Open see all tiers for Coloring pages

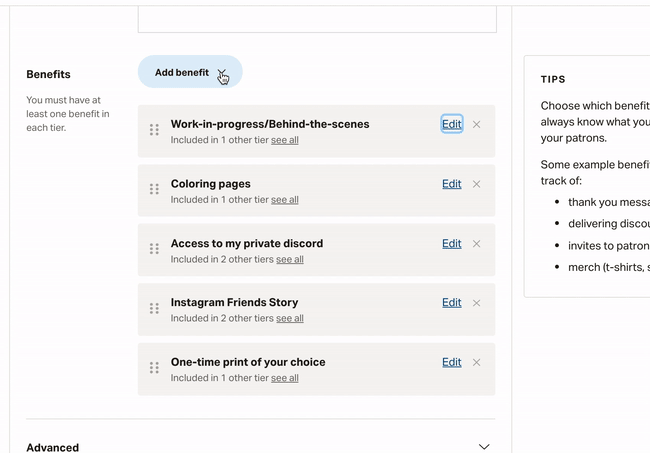(x=285, y=200)
